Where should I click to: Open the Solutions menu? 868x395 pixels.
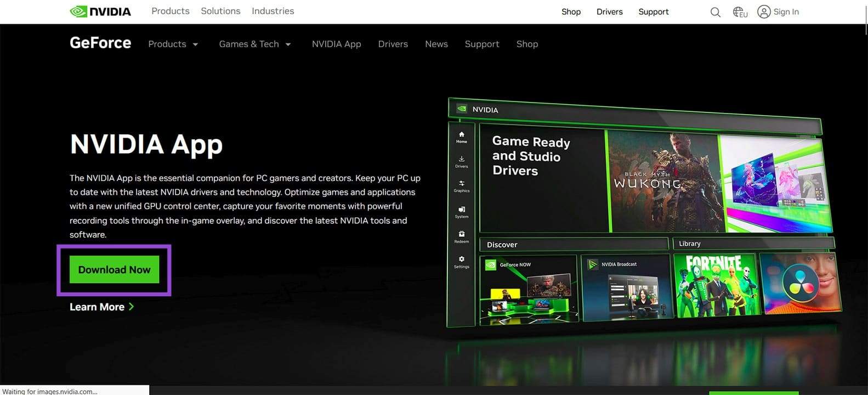pos(220,11)
